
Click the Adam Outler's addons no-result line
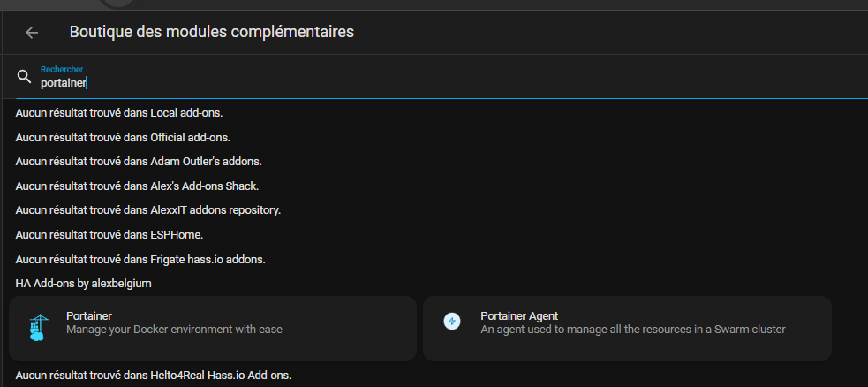point(139,162)
